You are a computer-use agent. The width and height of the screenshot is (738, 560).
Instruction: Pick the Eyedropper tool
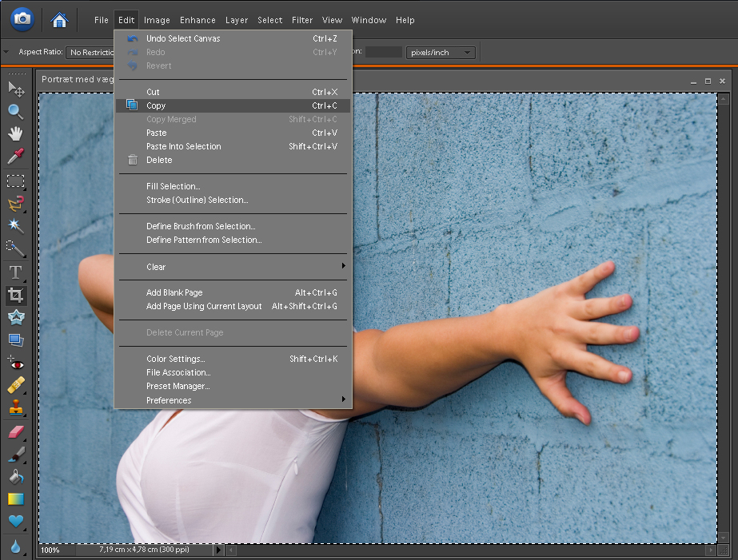pyautogui.click(x=15, y=156)
